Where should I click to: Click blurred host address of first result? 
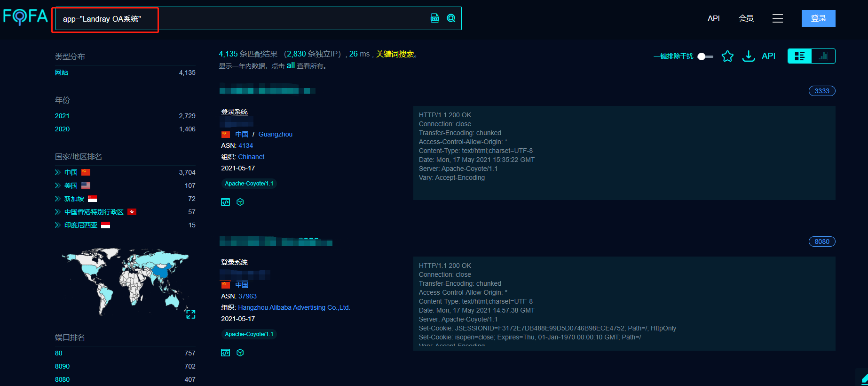coord(267,89)
